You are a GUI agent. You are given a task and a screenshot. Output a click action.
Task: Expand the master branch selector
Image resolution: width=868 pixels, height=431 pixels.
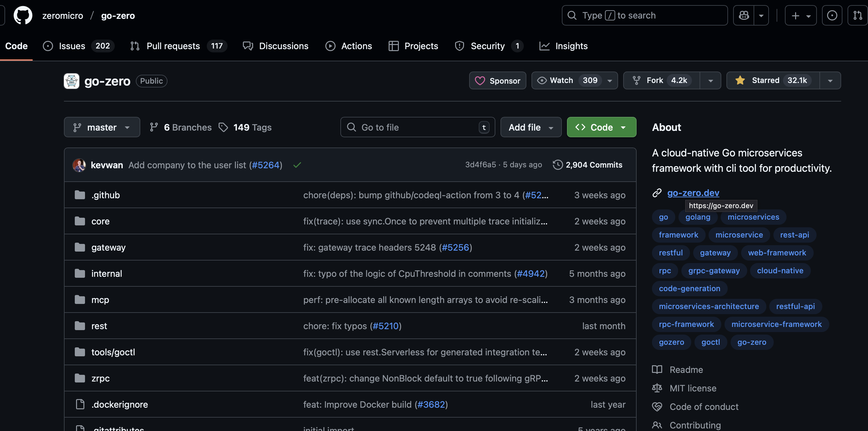(102, 127)
